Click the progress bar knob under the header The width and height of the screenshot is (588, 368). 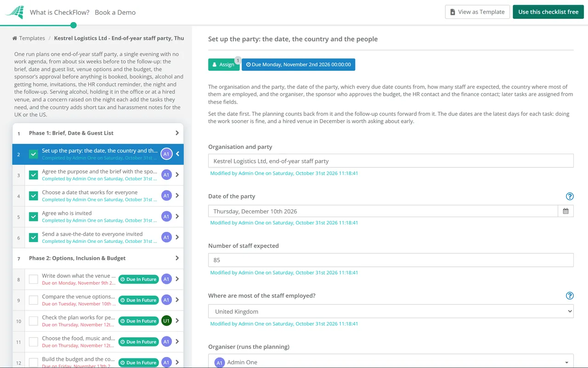click(73, 25)
